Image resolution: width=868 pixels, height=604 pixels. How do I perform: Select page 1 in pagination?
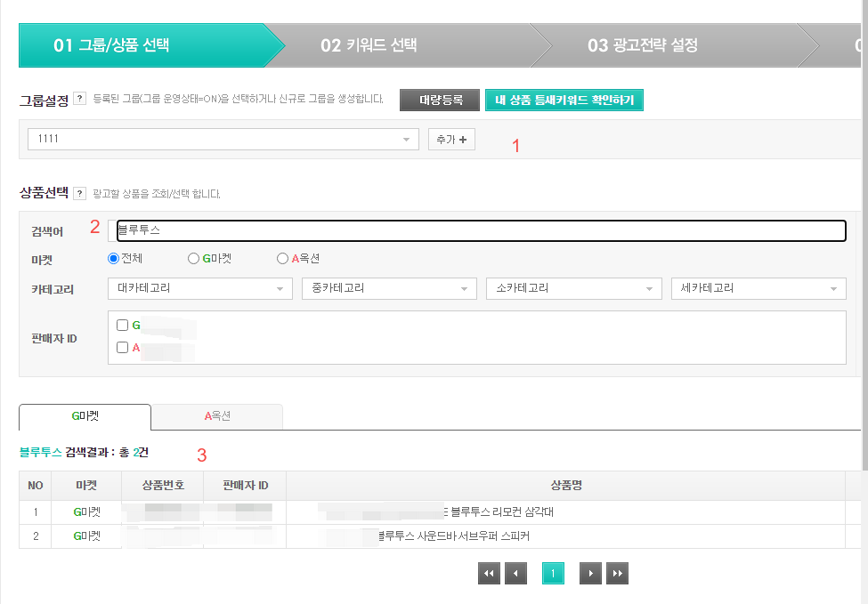tap(553, 573)
